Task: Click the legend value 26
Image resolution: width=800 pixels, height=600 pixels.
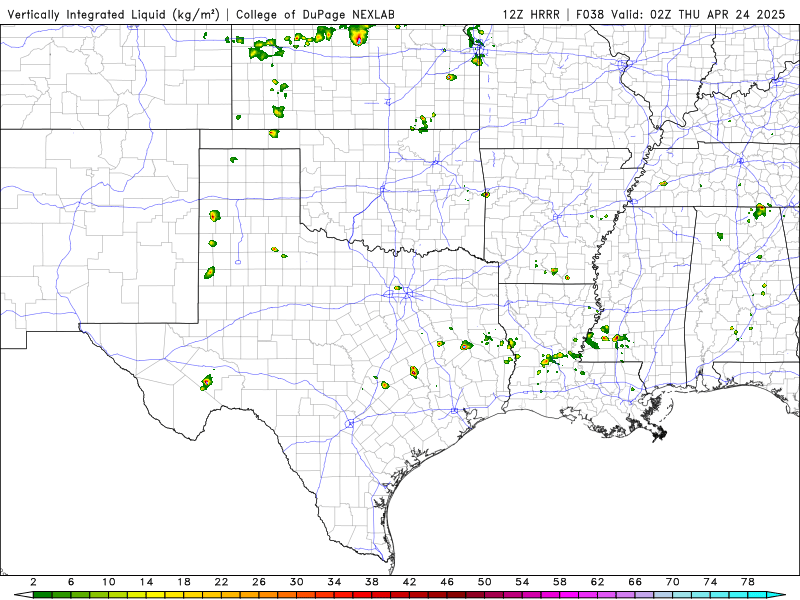Action: click(x=259, y=582)
